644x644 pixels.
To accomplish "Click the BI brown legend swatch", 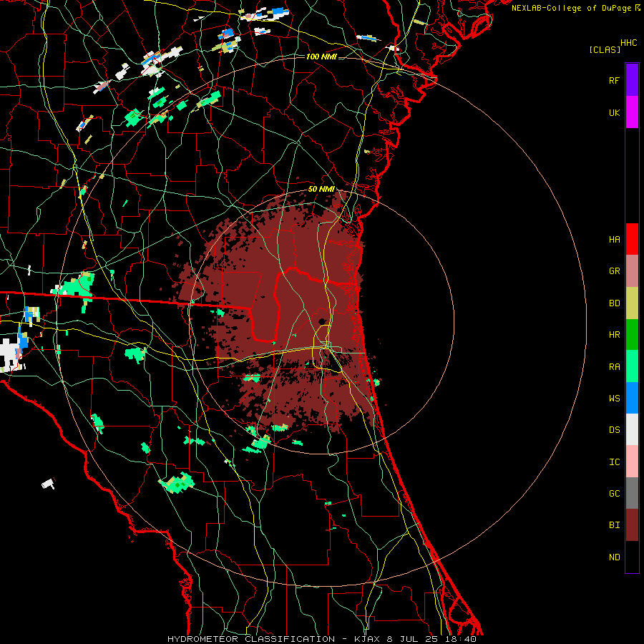I will 632,525.
